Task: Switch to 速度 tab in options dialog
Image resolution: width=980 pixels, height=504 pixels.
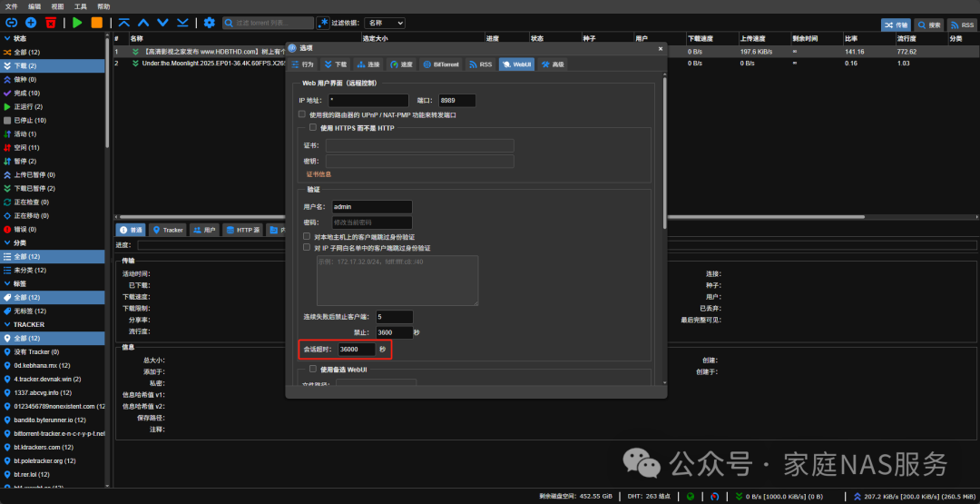Action: [x=401, y=64]
